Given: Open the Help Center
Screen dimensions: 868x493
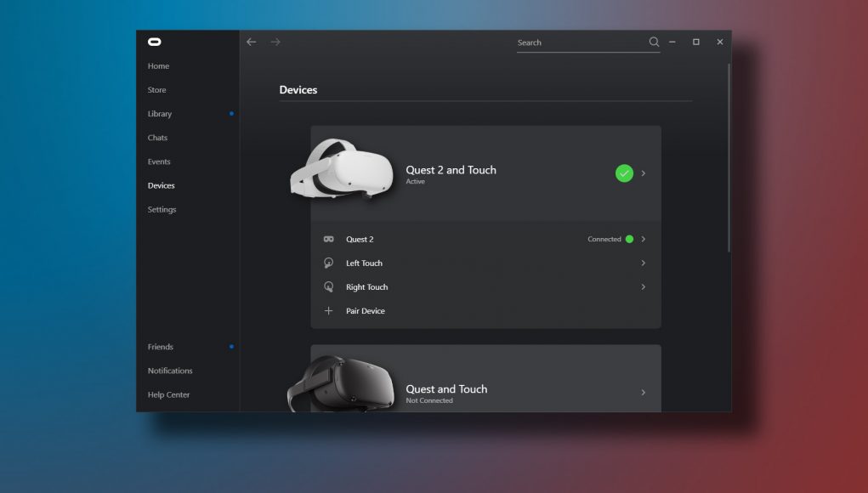Looking at the screenshot, I should pyautogui.click(x=167, y=394).
